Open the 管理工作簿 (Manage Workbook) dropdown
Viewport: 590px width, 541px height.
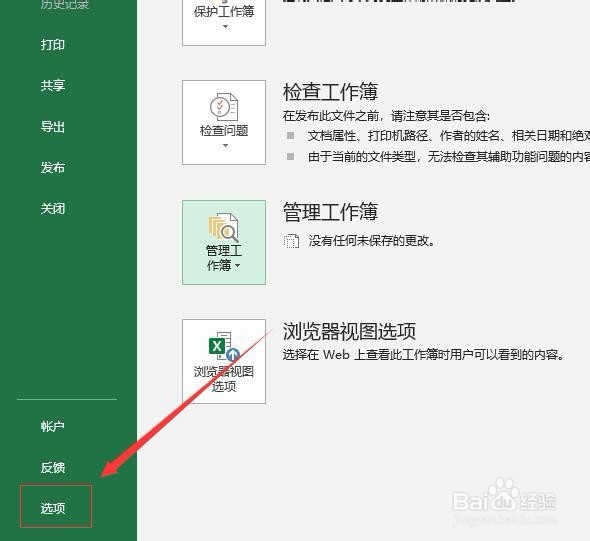(224, 242)
